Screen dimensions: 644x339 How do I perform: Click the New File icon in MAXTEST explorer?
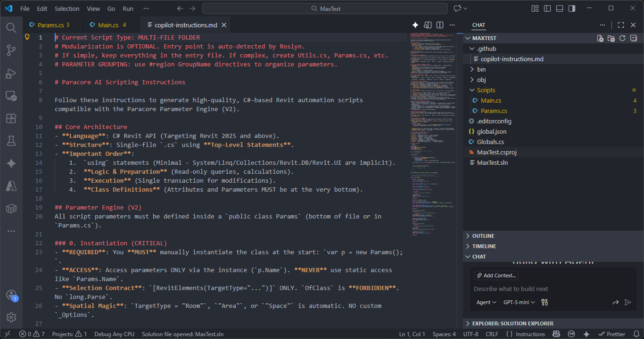pos(600,38)
